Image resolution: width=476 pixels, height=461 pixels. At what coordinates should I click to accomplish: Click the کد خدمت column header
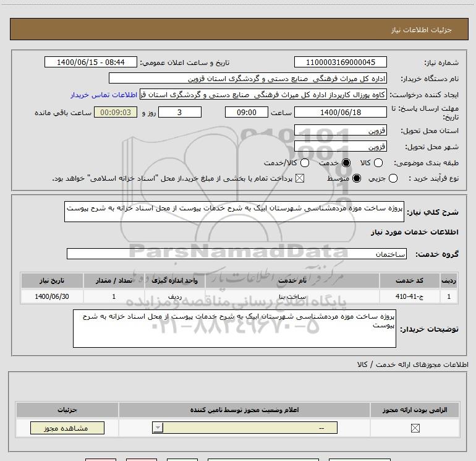[x=409, y=280]
